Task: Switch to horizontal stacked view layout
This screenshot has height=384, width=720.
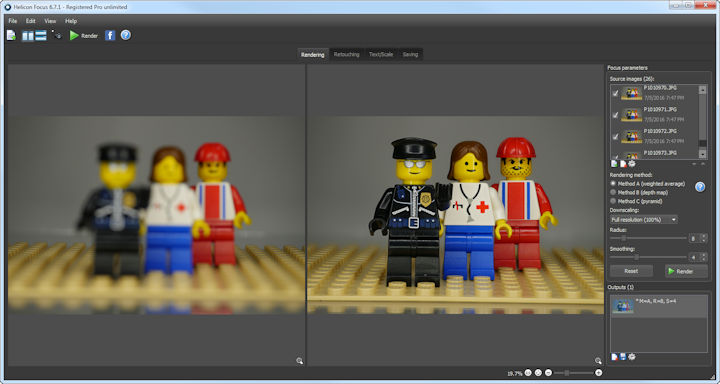Action: pos(41,35)
